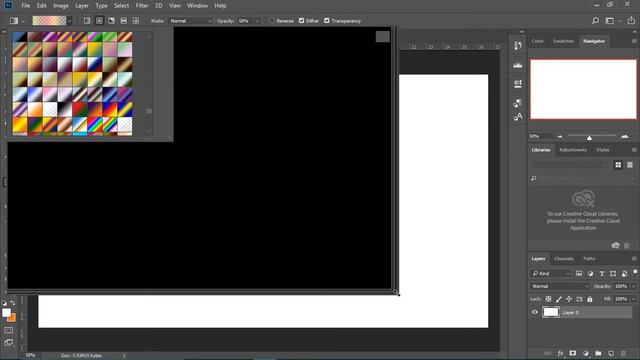Click the Navigator zoom percentage field
The image size is (640, 360).
pos(540,136)
